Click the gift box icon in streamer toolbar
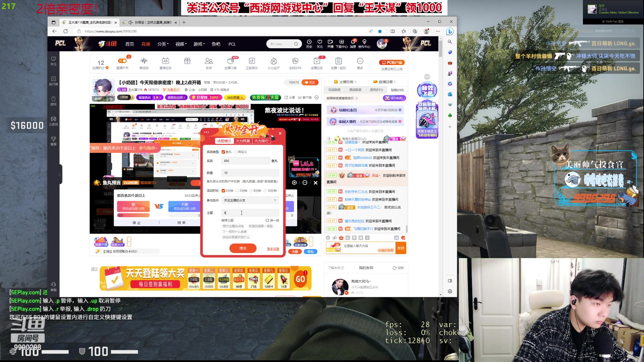Image resolution: width=644 pixels, height=362 pixels. coord(187,61)
